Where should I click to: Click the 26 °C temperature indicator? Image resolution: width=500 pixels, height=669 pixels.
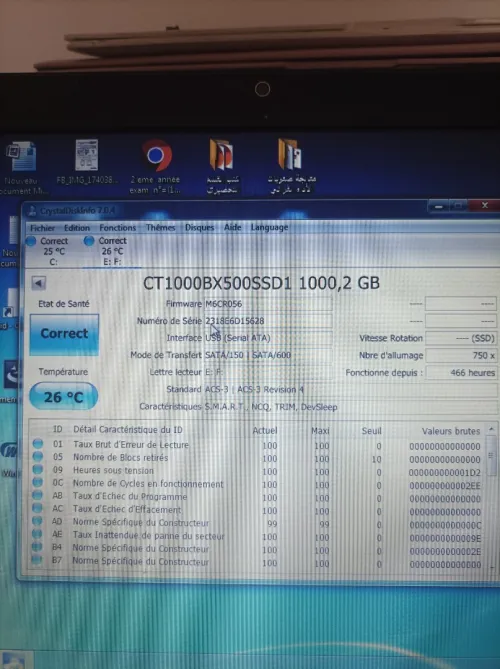point(64,397)
